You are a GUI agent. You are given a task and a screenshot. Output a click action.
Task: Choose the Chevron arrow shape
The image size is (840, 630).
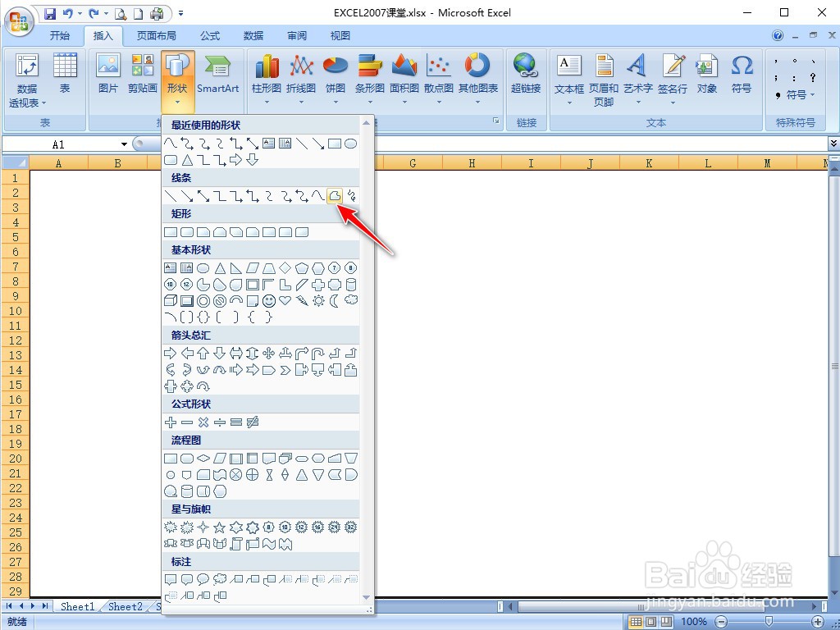coord(285,370)
